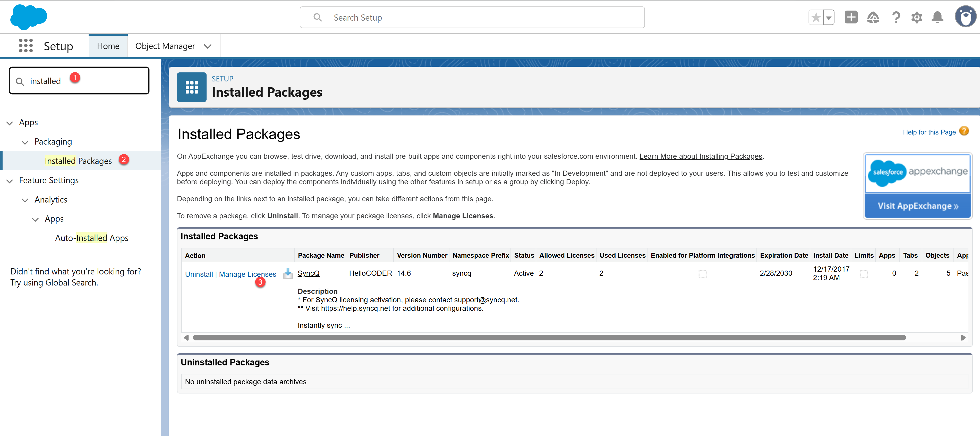Image resolution: width=980 pixels, height=436 pixels.
Task: Switch to the Home tab
Action: pyautogui.click(x=108, y=46)
